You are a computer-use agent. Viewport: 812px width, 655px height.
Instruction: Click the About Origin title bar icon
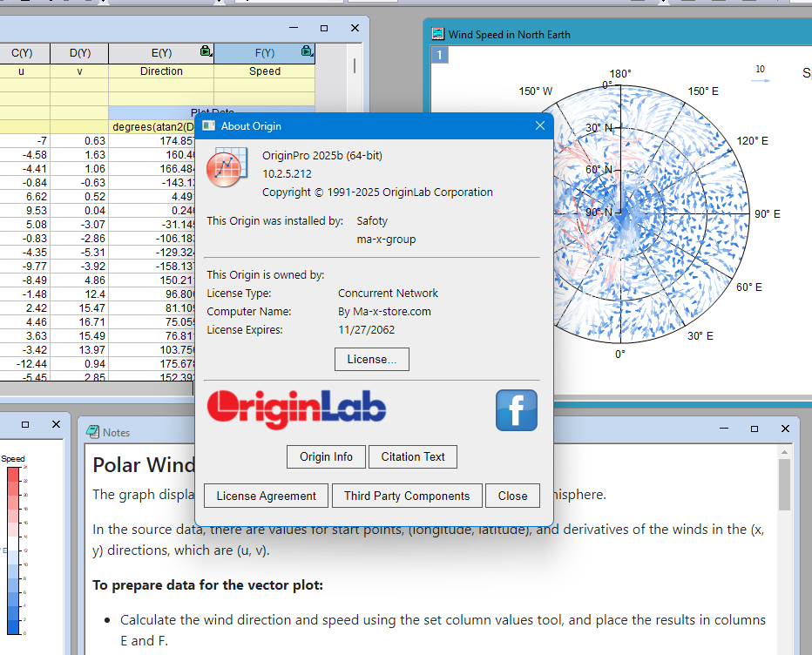[x=209, y=125]
